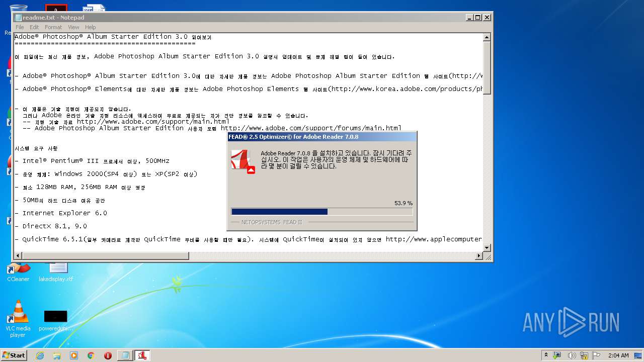This screenshot has height=362, width=644.
Task: Show hidden system tray icons
Action: click(x=547, y=355)
